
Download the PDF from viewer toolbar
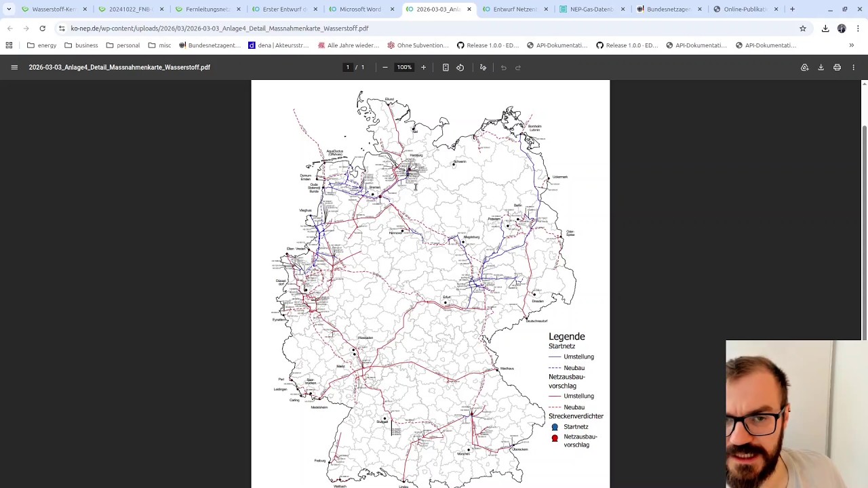821,67
